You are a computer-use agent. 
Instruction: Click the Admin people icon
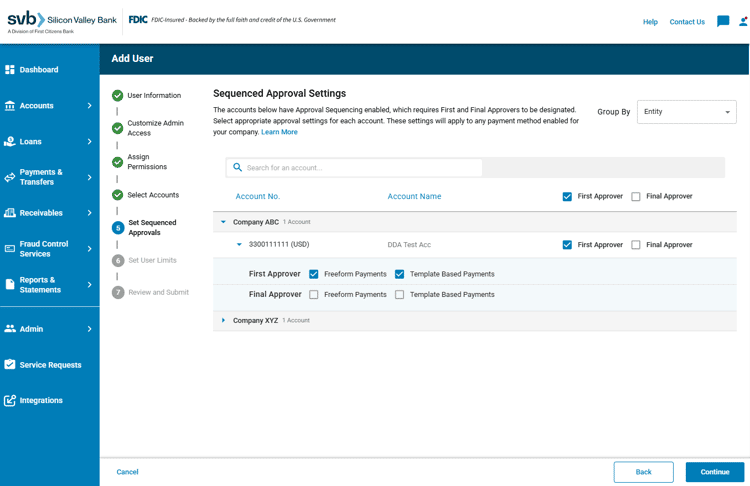[10, 329]
